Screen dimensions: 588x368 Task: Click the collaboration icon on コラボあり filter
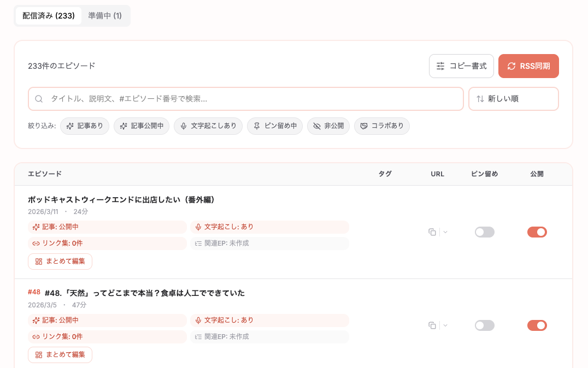[363, 126]
